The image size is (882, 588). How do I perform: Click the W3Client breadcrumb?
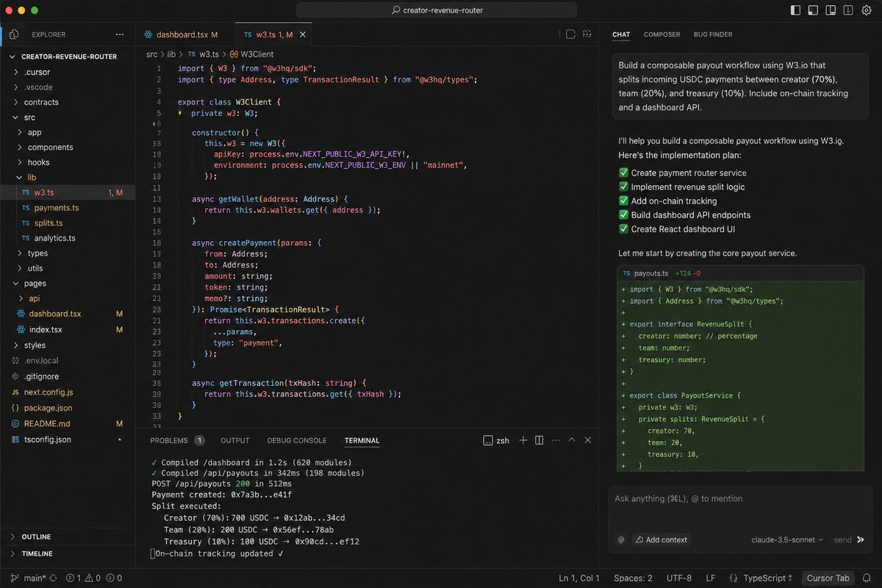coord(251,54)
